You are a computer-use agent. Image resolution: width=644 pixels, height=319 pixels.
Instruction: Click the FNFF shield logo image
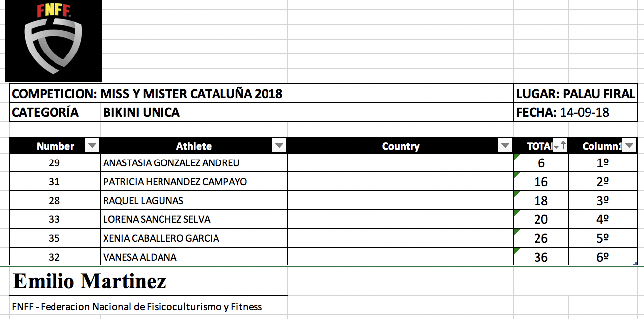pyautogui.click(x=53, y=41)
